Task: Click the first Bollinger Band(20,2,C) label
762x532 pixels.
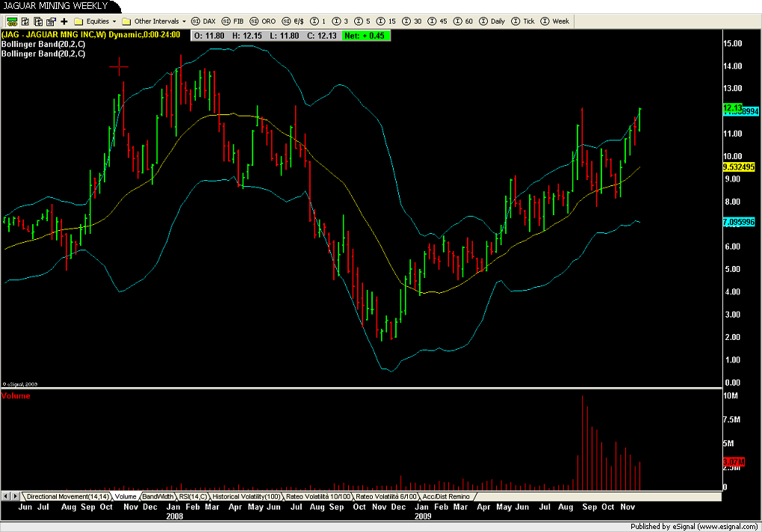Action: point(43,44)
